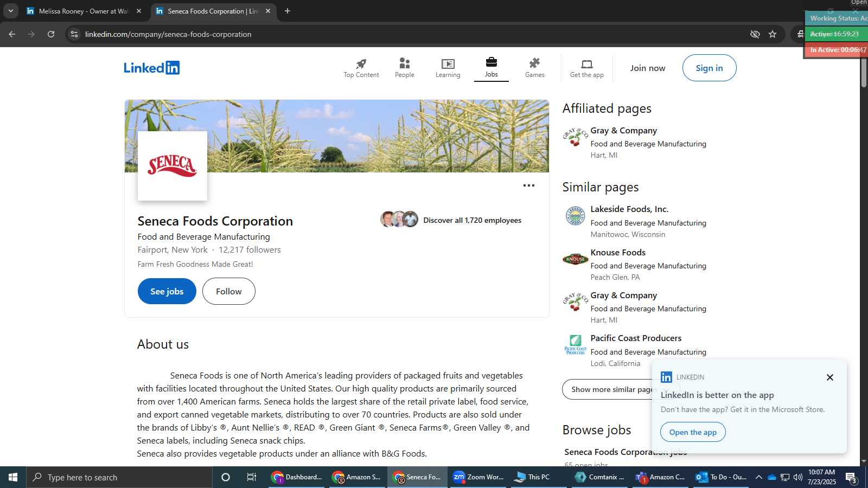Click Discover all 1,720 employees
Image resolution: width=868 pixels, height=488 pixels.
point(472,220)
